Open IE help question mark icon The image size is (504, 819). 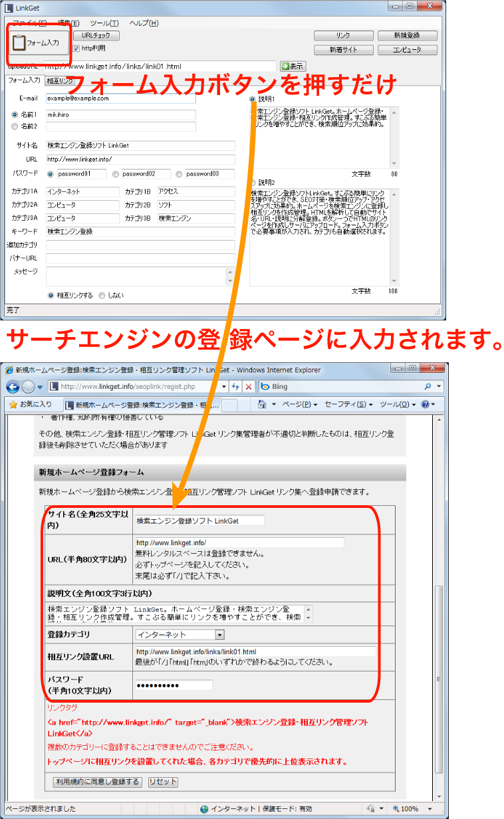point(425,404)
